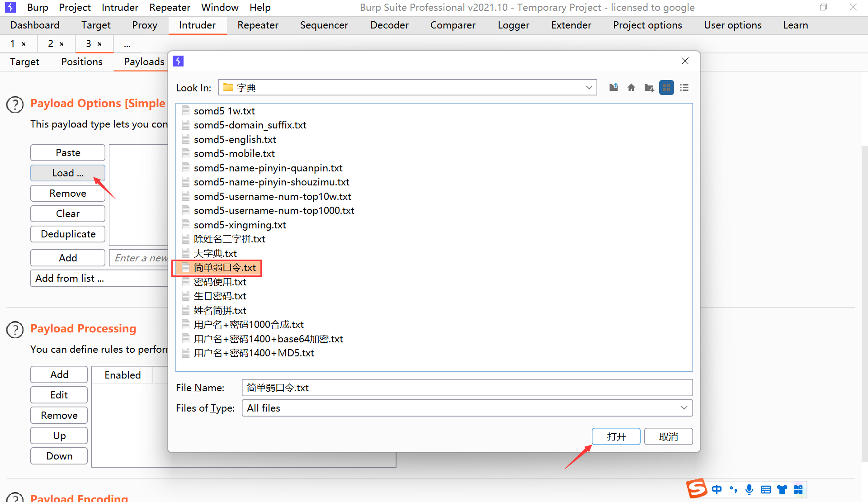Open Sogou soft keyboard icon
Image resolution: width=868 pixels, height=502 pixels.
pos(766,489)
